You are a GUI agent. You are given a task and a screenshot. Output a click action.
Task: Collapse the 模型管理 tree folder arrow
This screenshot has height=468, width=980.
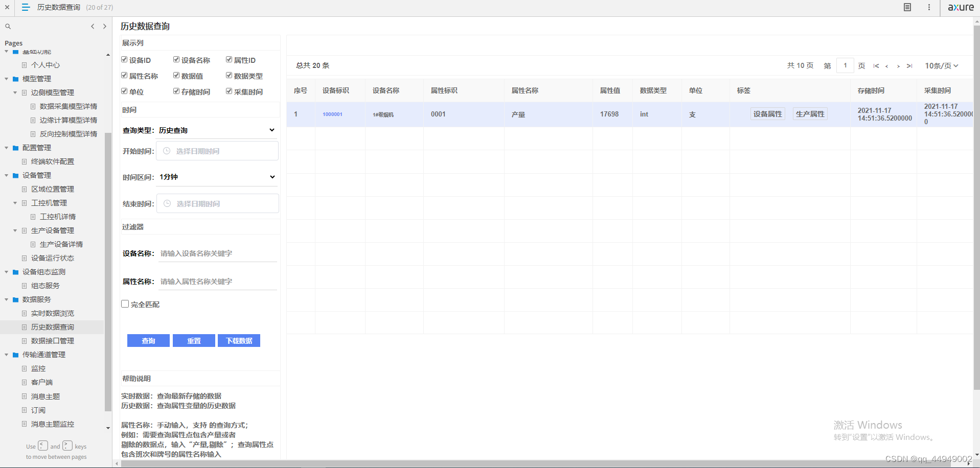coord(7,79)
